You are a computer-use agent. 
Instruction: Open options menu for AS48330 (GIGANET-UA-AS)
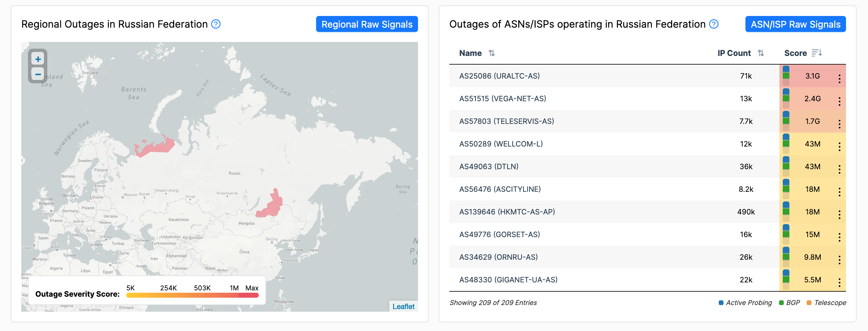(840, 279)
